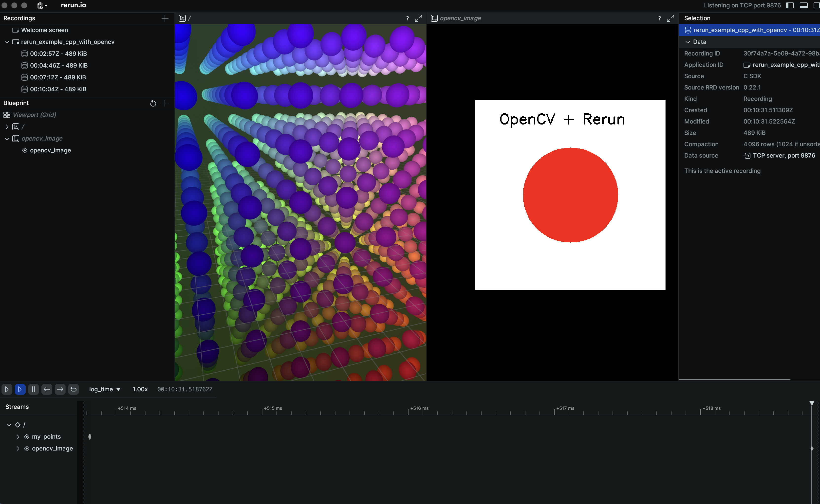Open the Welcome screen
This screenshot has width=820, height=504.
[44, 30]
